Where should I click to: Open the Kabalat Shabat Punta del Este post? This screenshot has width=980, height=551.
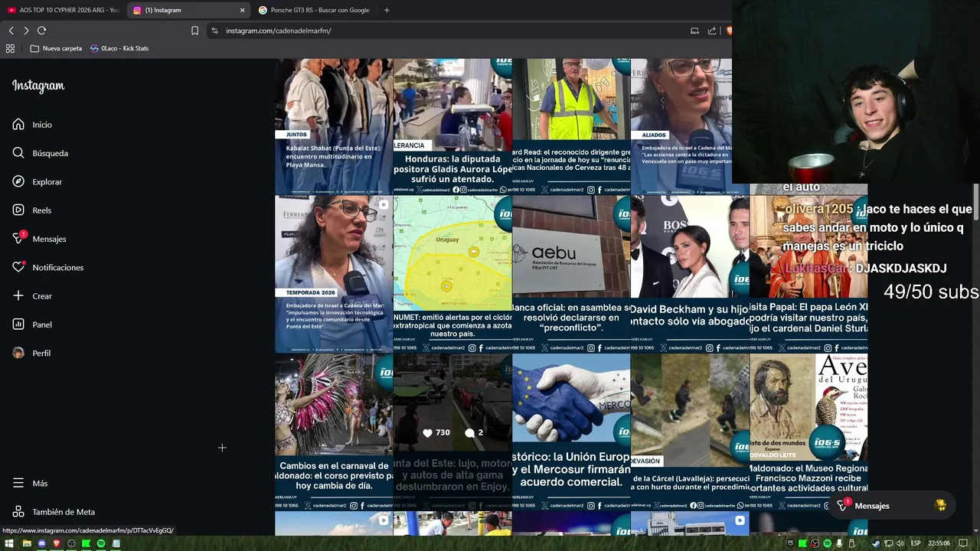click(x=334, y=126)
